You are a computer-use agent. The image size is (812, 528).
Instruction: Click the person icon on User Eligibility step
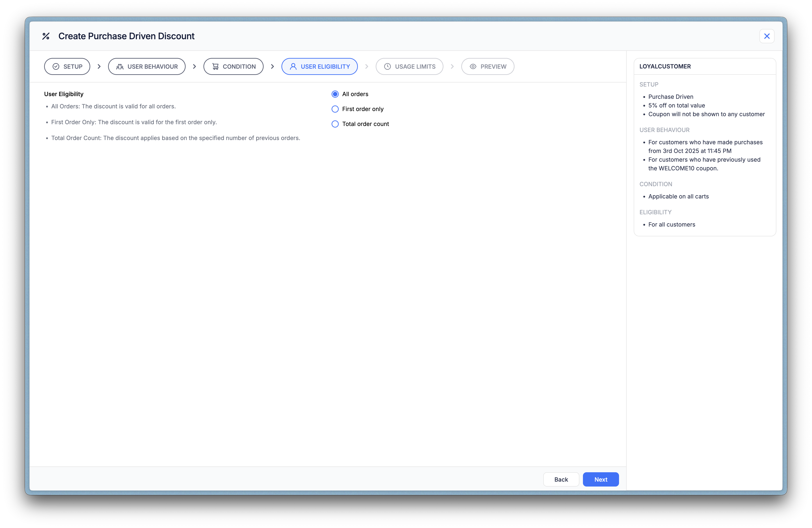pyautogui.click(x=293, y=66)
